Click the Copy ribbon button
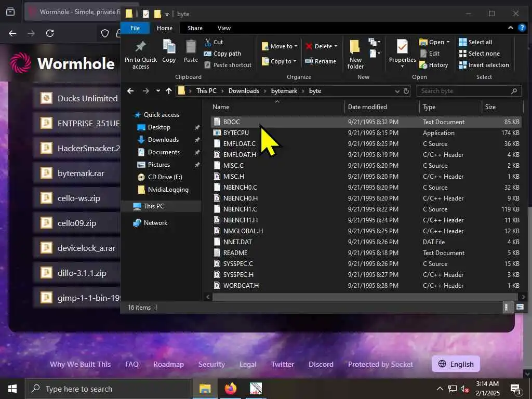 169,51
